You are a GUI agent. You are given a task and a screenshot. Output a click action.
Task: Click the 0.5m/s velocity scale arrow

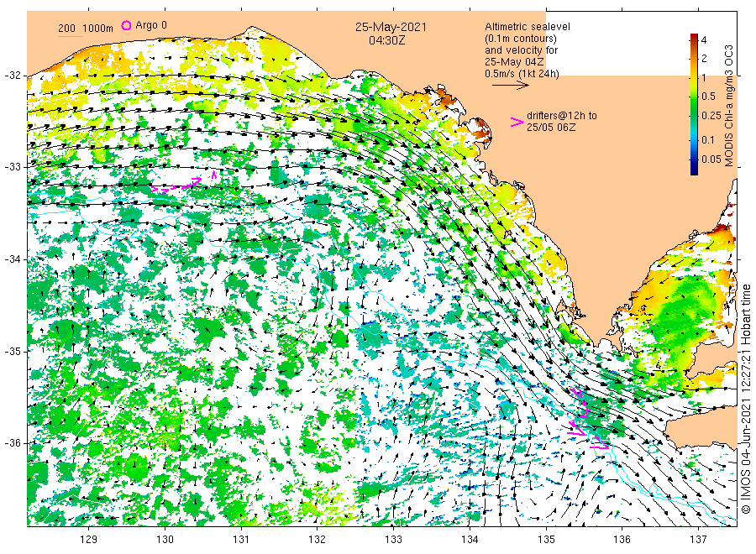coord(510,86)
